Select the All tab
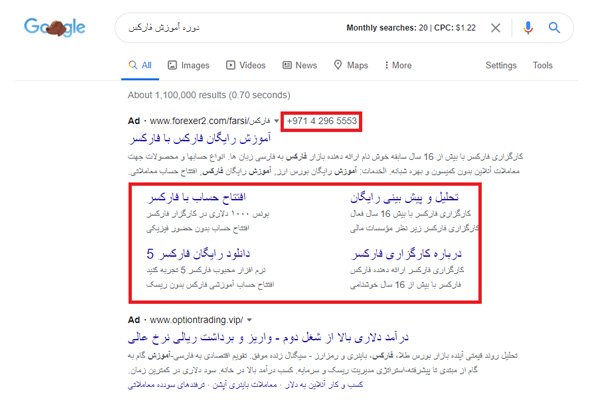Screen dimensions: 600x400 click(x=140, y=65)
